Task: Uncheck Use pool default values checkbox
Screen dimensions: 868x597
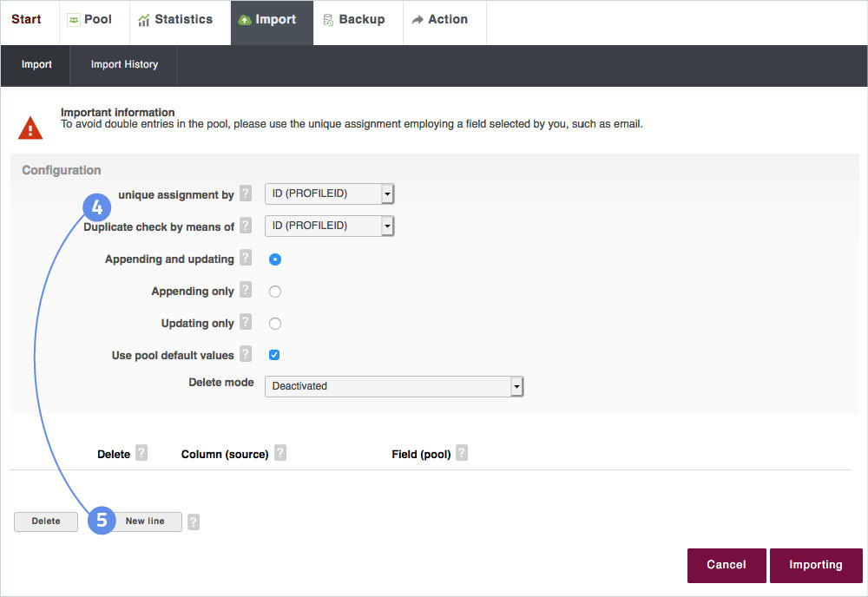Action: [274, 355]
